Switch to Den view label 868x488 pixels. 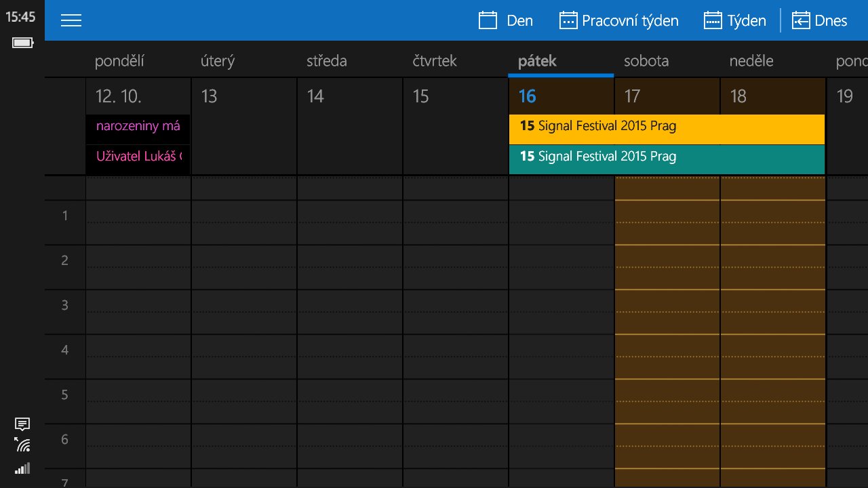pyautogui.click(x=520, y=21)
